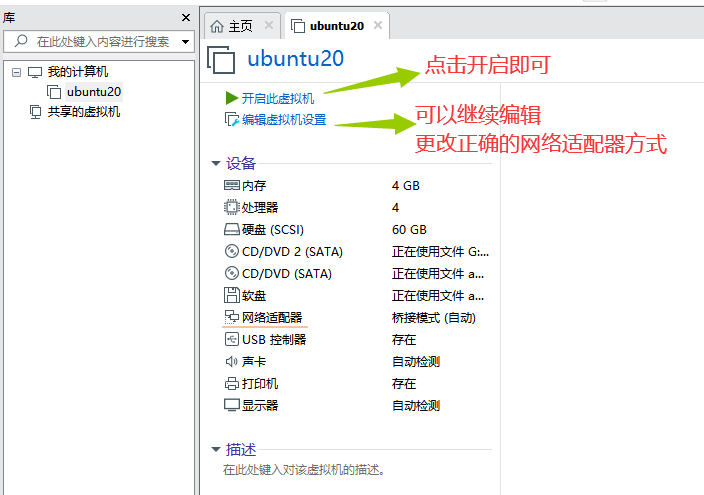
Task: Click the display (显示器) monitor icon
Action: (232, 405)
